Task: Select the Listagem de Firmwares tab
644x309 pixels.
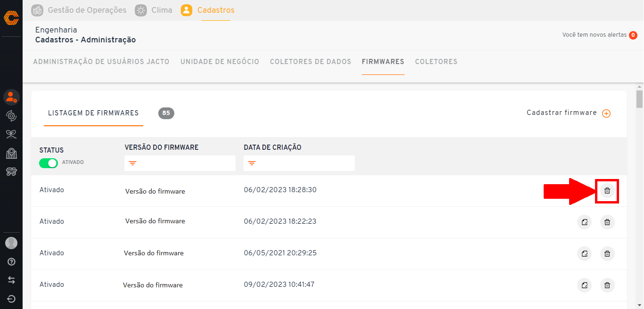Action: [x=93, y=113]
